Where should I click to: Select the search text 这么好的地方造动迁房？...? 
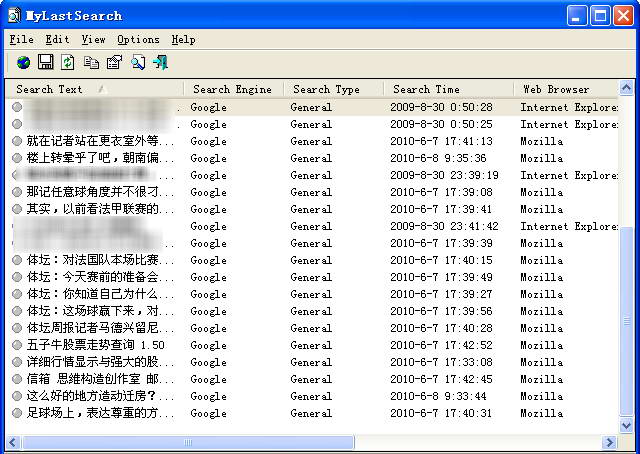pos(100,396)
